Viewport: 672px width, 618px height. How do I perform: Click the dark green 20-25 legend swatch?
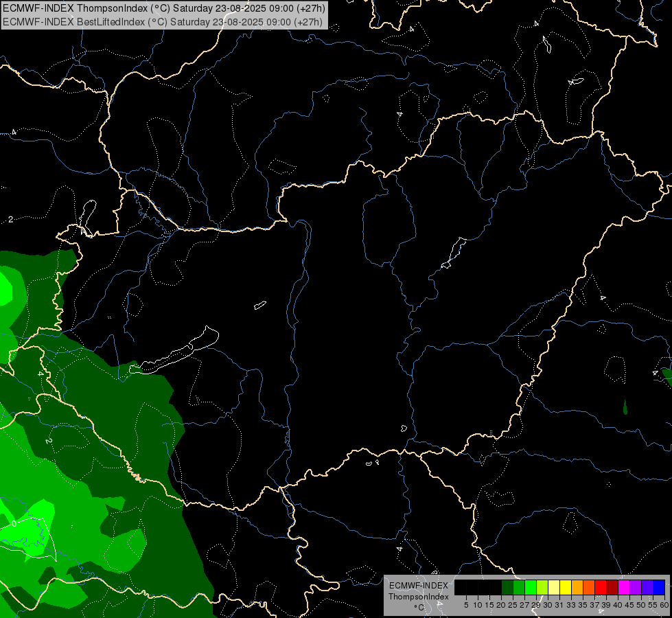[x=507, y=587]
